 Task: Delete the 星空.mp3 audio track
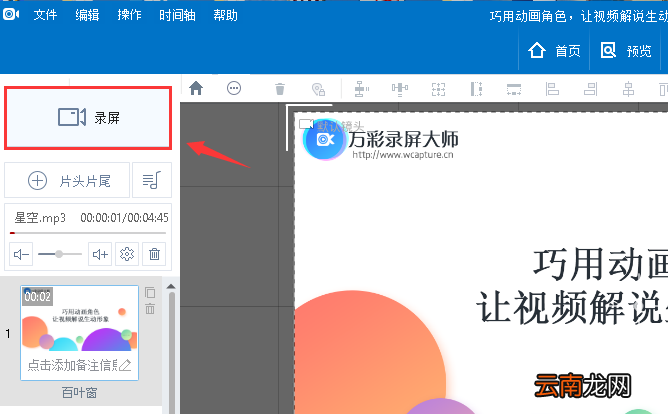[x=154, y=254]
